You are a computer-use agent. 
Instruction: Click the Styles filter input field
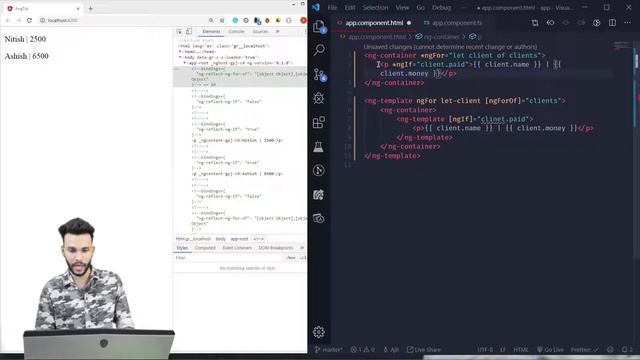[x=229, y=258]
